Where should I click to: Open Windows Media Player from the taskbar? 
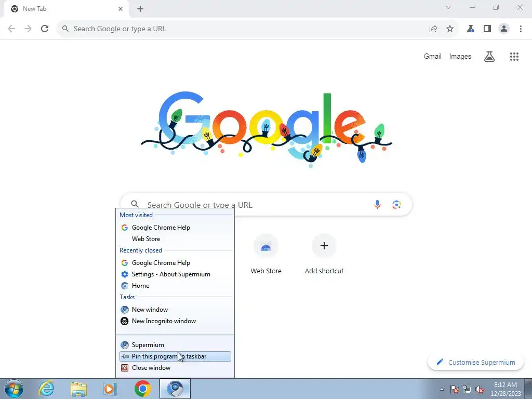[110, 389]
